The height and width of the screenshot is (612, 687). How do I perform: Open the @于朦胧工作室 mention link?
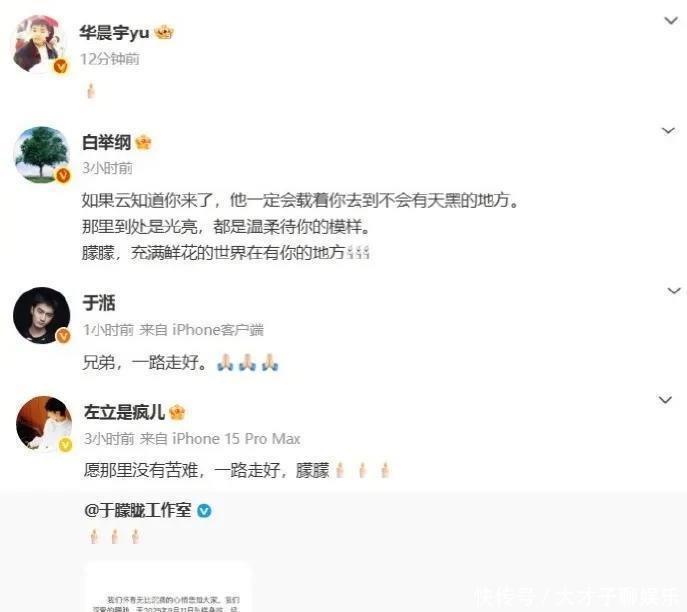[x=138, y=510]
